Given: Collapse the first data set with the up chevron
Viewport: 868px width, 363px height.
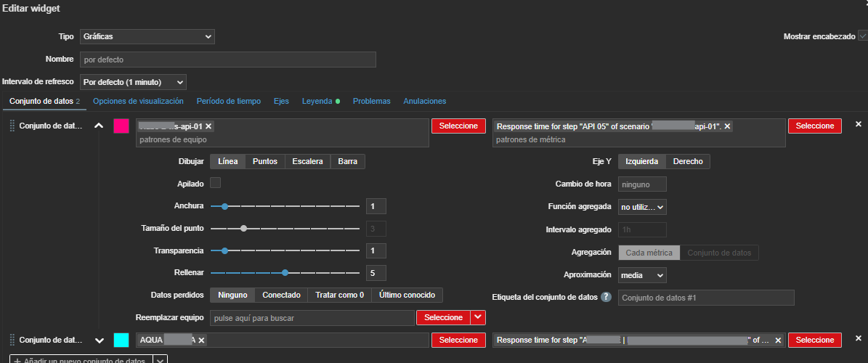Looking at the screenshot, I should point(100,126).
